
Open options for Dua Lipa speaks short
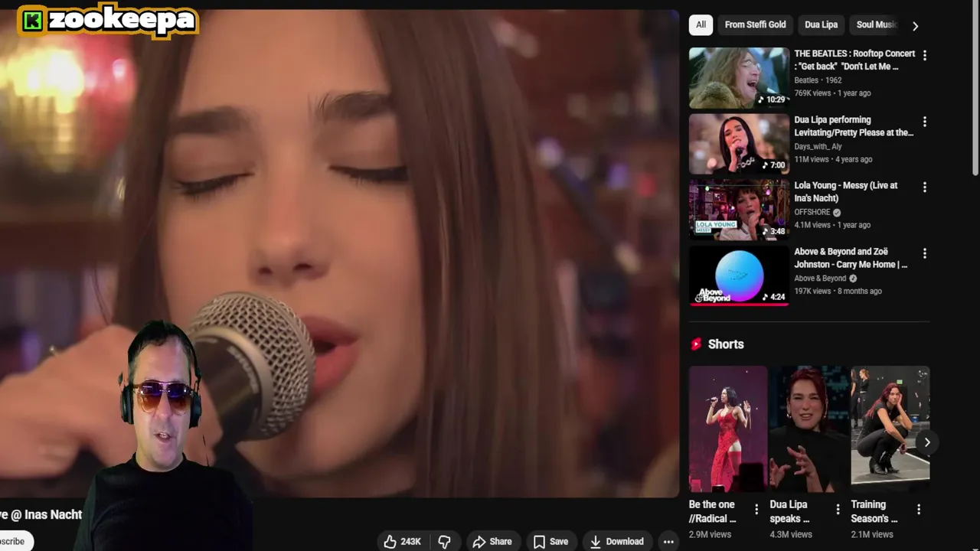coord(838,509)
